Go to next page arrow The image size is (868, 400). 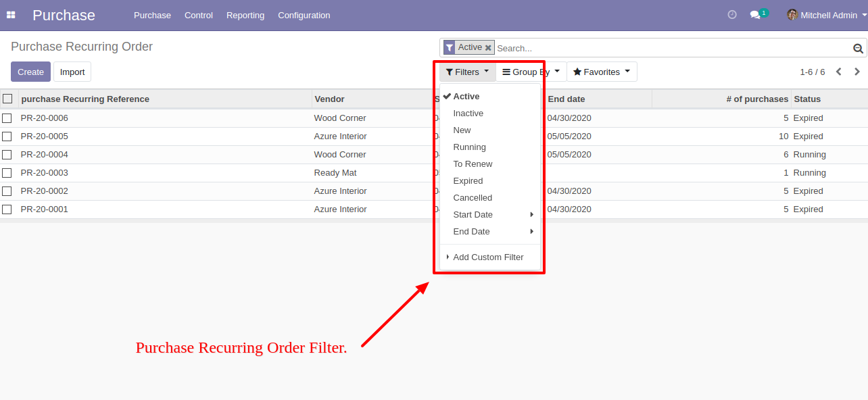pyautogui.click(x=857, y=72)
